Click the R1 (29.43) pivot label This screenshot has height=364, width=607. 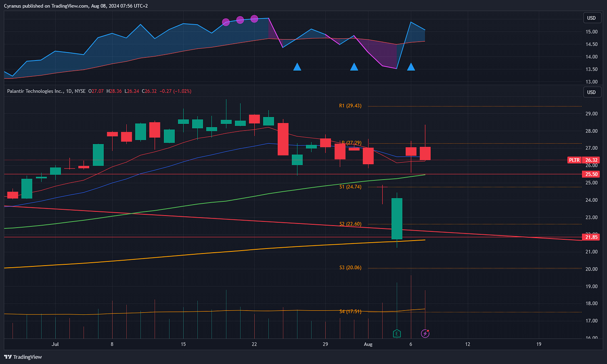[350, 106]
